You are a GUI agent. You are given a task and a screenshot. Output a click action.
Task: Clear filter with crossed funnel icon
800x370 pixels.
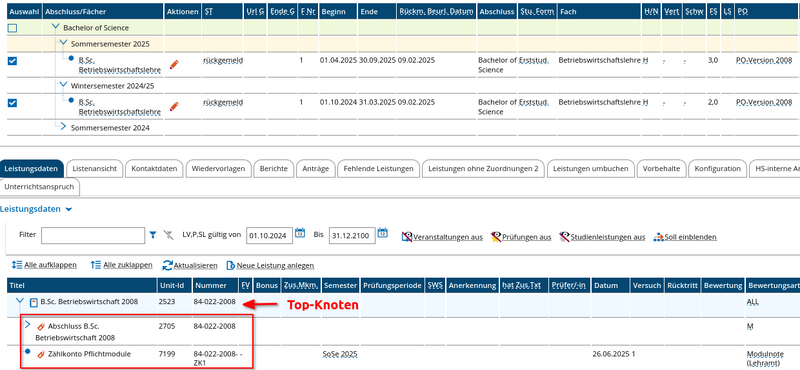click(168, 235)
